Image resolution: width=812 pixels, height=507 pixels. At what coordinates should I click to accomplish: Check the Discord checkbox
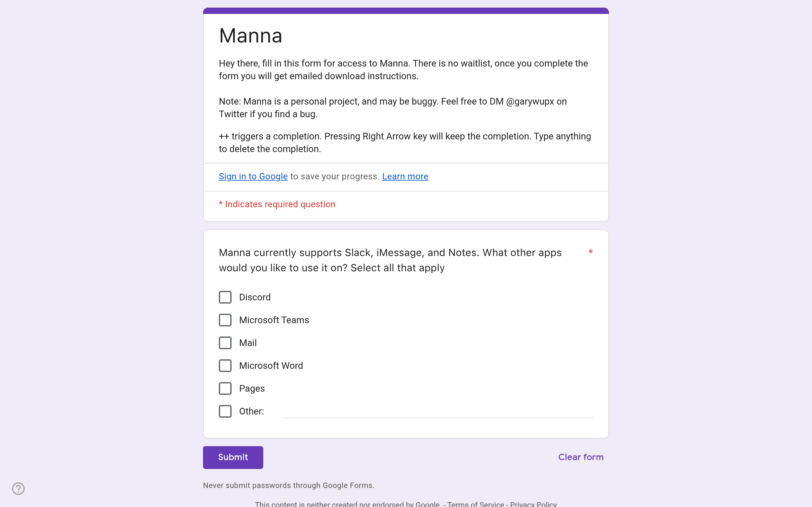point(225,297)
